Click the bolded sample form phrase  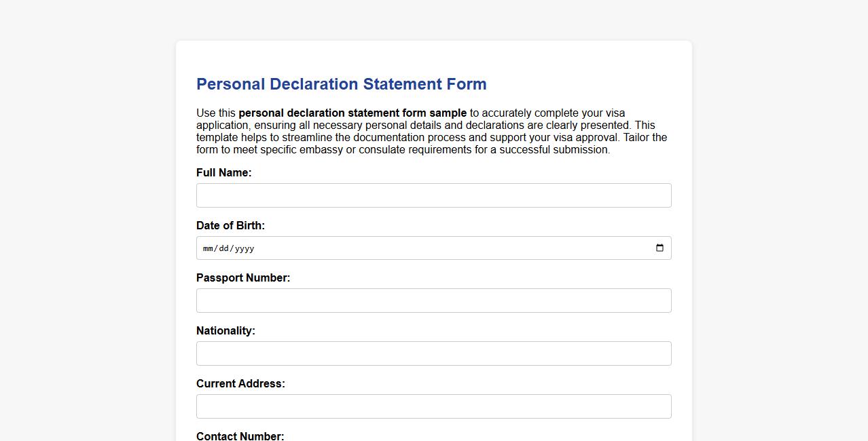coord(352,113)
